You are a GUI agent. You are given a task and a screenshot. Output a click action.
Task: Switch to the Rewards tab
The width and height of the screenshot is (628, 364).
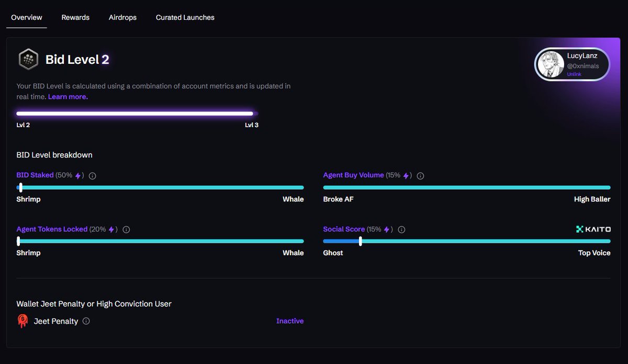(x=75, y=17)
